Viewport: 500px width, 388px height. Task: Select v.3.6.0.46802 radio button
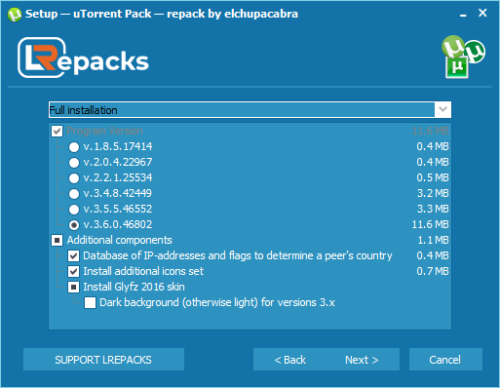tap(74, 225)
